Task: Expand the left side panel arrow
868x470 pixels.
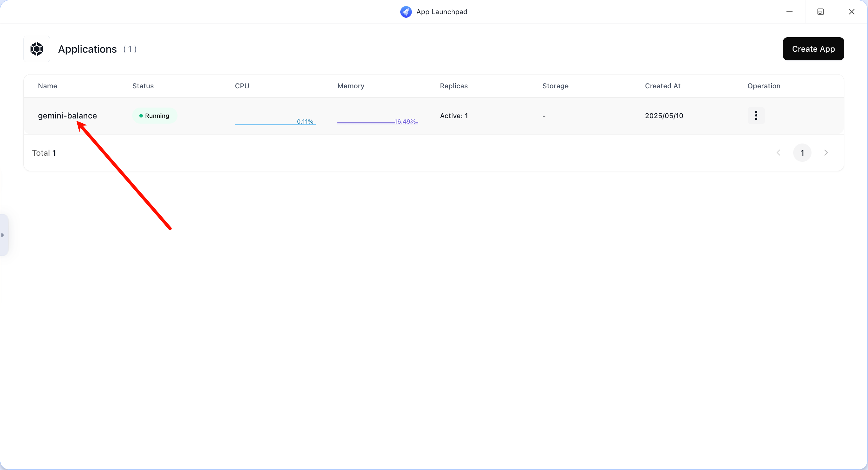Action: coord(3,235)
